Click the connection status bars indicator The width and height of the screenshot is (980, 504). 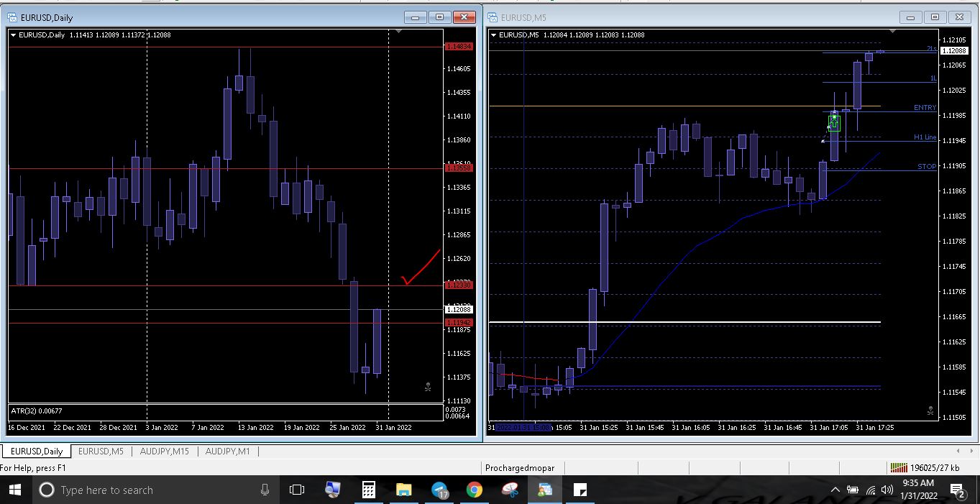[898, 468]
